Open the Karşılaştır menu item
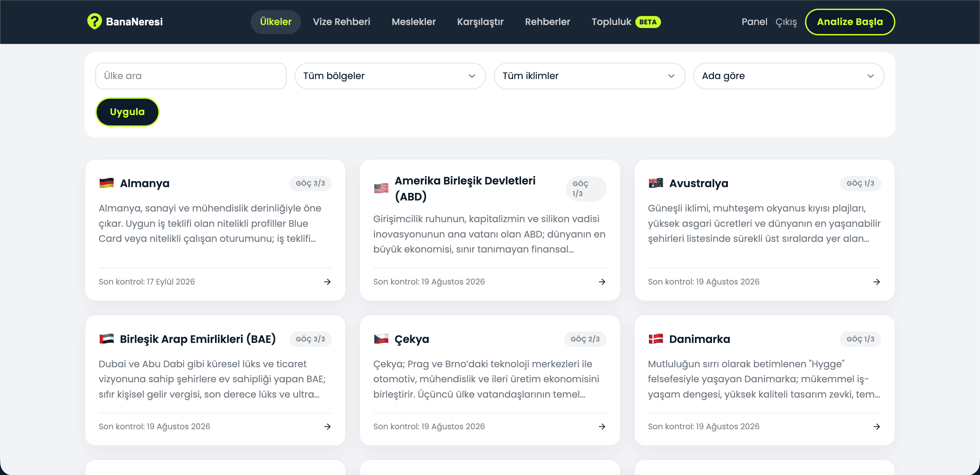The image size is (980, 475). pos(480,22)
